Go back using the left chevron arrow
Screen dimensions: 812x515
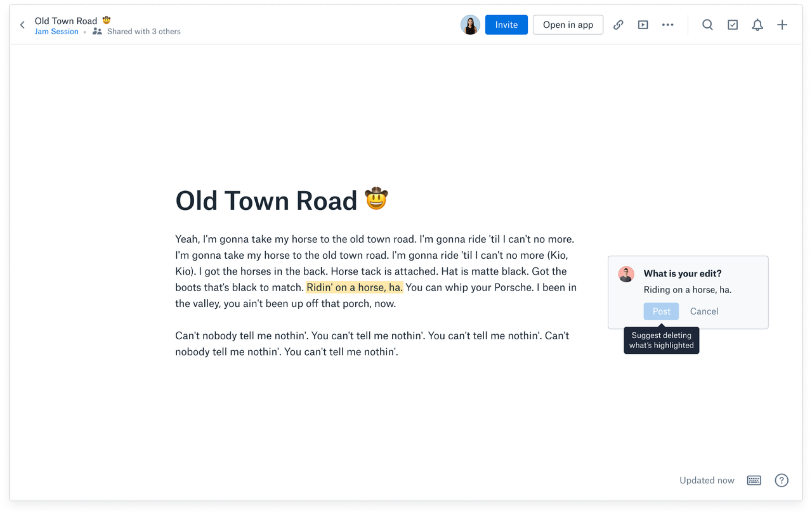pyautogui.click(x=22, y=25)
